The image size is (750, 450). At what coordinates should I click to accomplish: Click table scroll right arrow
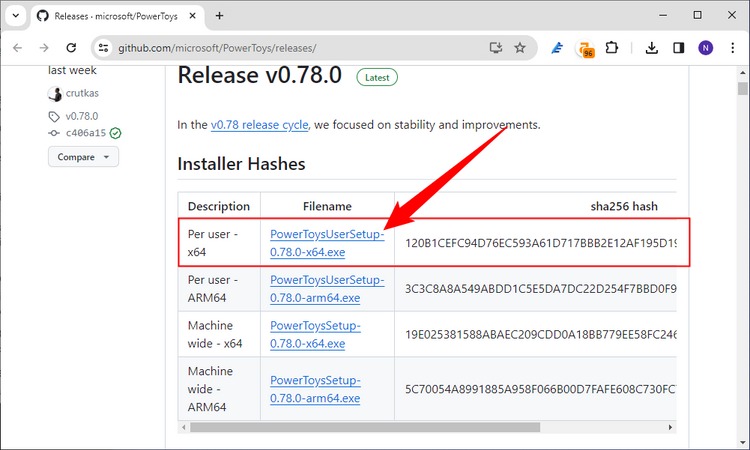(x=671, y=427)
